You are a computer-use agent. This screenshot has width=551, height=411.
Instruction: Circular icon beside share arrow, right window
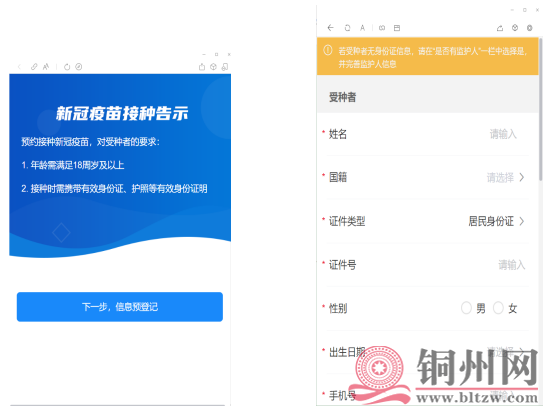pyautogui.click(x=515, y=27)
